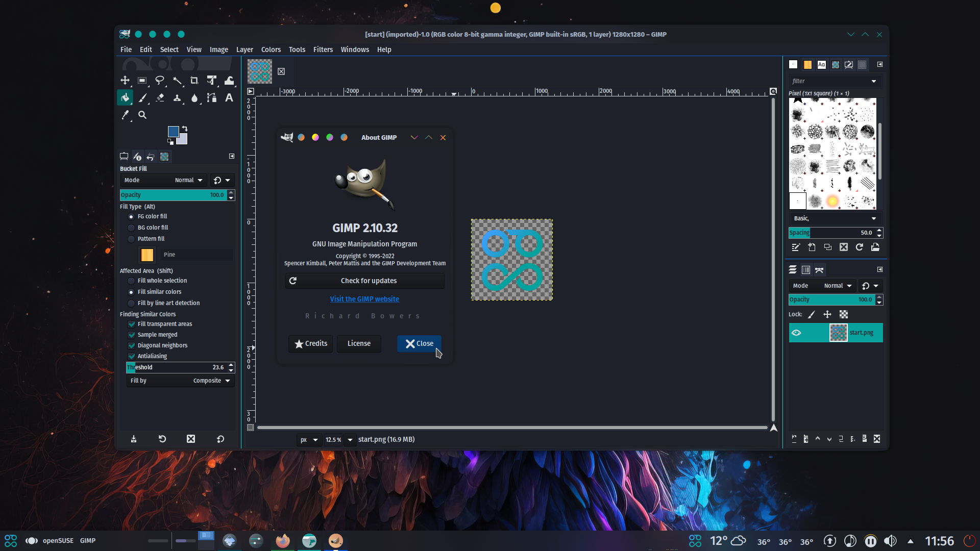
Task: Select the Warp Transform tool
Action: click(229, 81)
